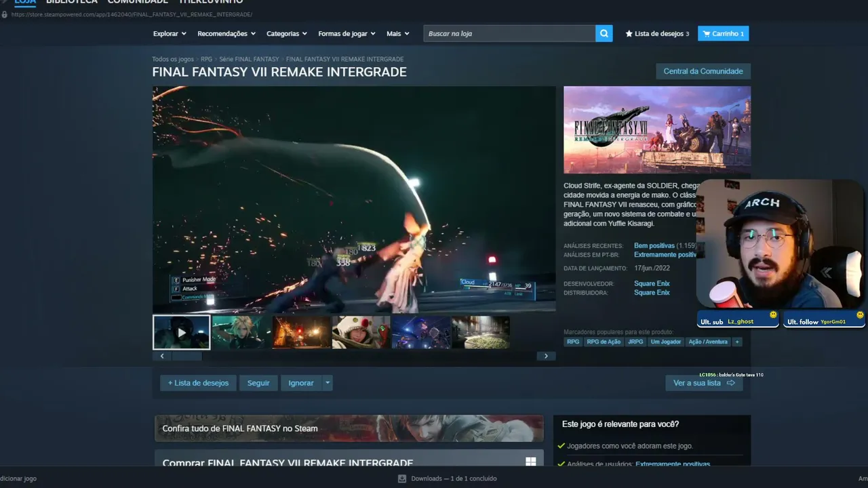The image size is (868, 488).
Task: Select the Um Jogador tag
Action: click(666, 342)
